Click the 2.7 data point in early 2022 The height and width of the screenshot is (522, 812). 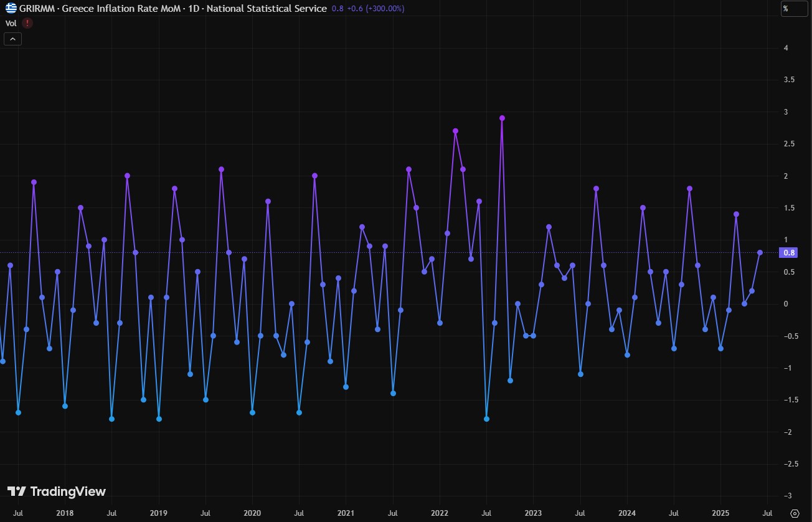pyautogui.click(x=455, y=131)
